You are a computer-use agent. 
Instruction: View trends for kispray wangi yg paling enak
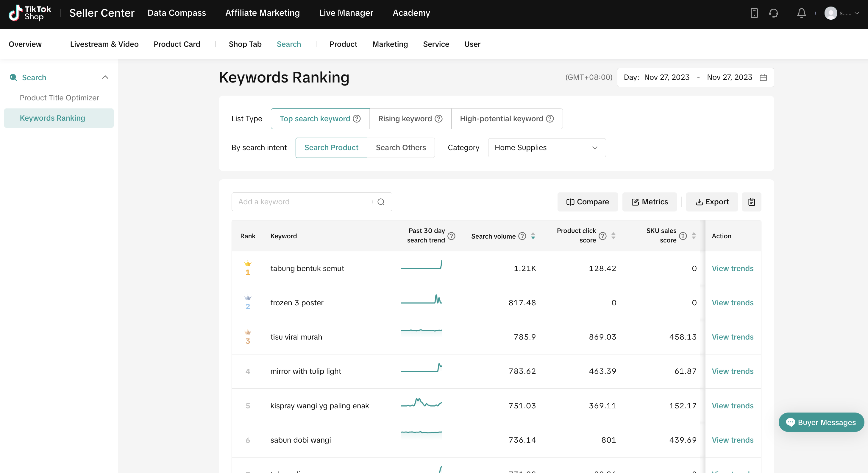coord(733,406)
